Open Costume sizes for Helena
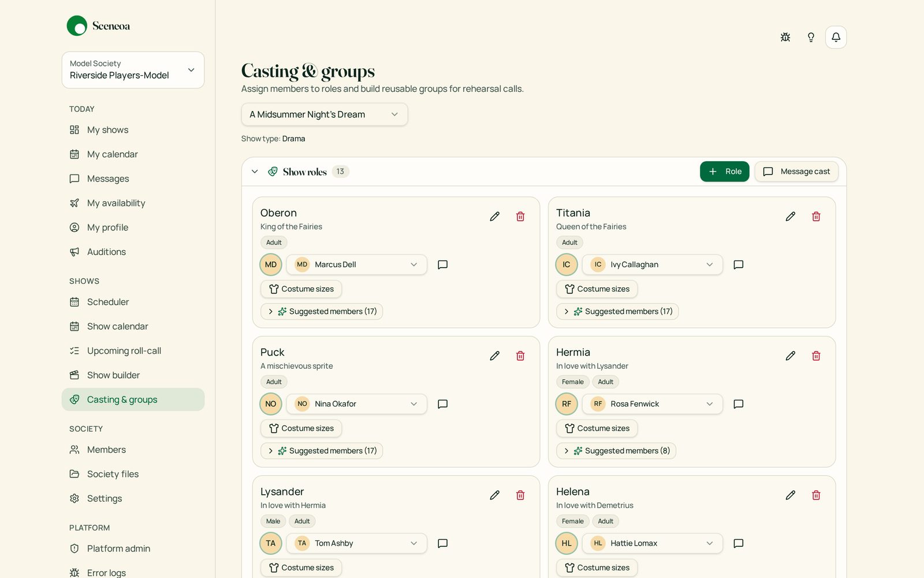Viewport: 924px width, 578px height. pos(597,568)
